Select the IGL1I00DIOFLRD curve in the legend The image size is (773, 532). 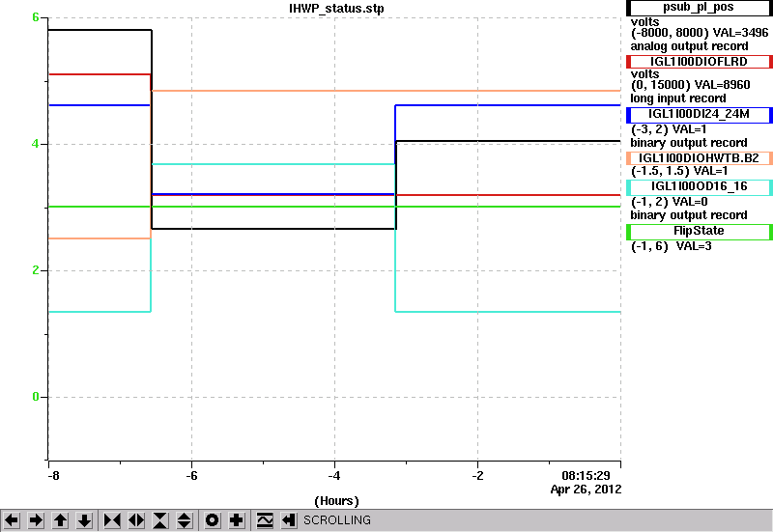[x=699, y=62]
